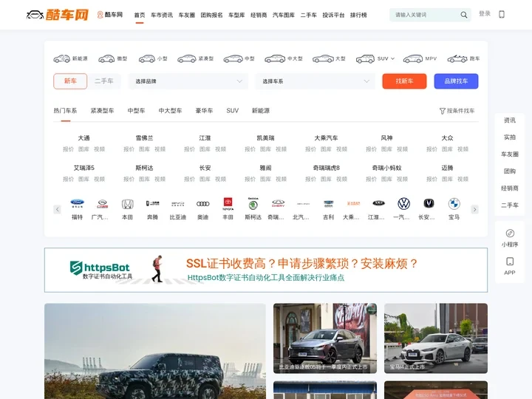532x399 pixels.
Task: Toggle search mode to 二手车
Action: tap(104, 81)
